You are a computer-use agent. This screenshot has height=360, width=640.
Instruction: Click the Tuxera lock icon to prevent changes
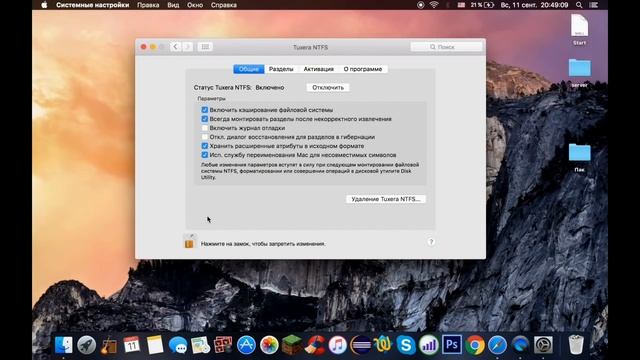click(189, 242)
